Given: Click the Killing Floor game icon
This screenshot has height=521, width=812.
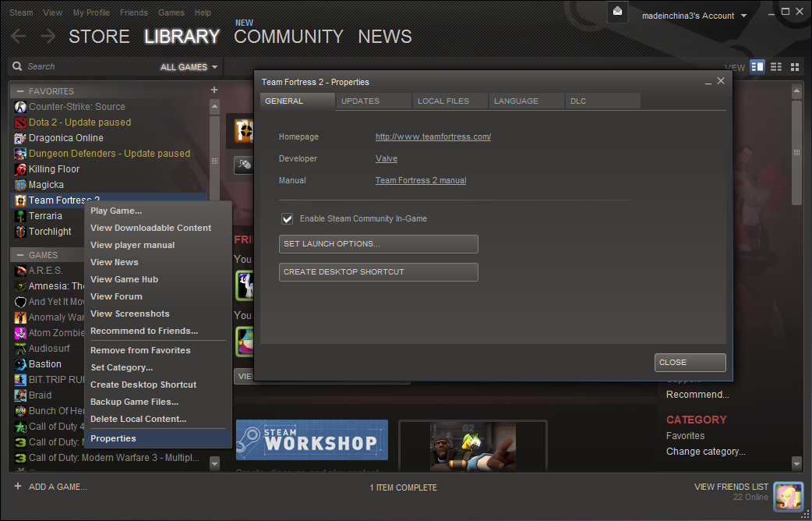Looking at the screenshot, I should pos(20,169).
